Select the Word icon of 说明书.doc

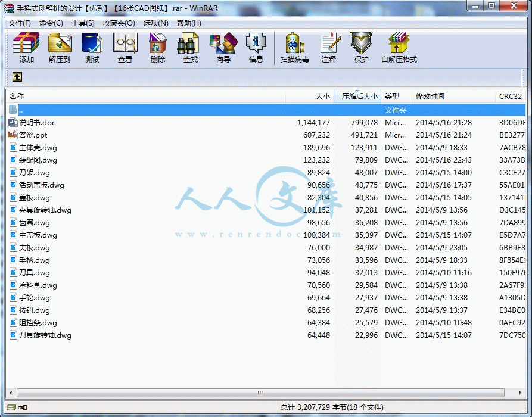click(x=13, y=123)
